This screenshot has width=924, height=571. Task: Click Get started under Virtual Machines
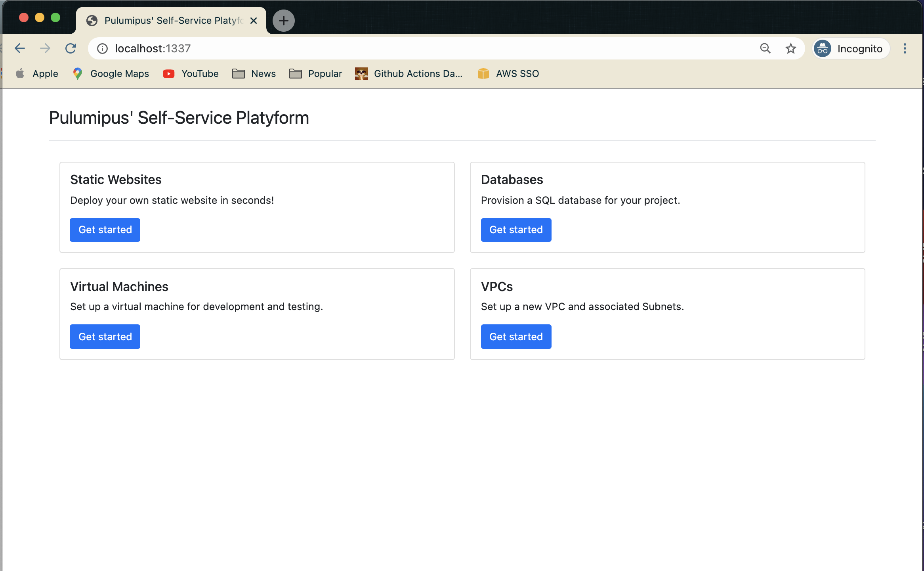pyautogui.click(x=105, y=337)
